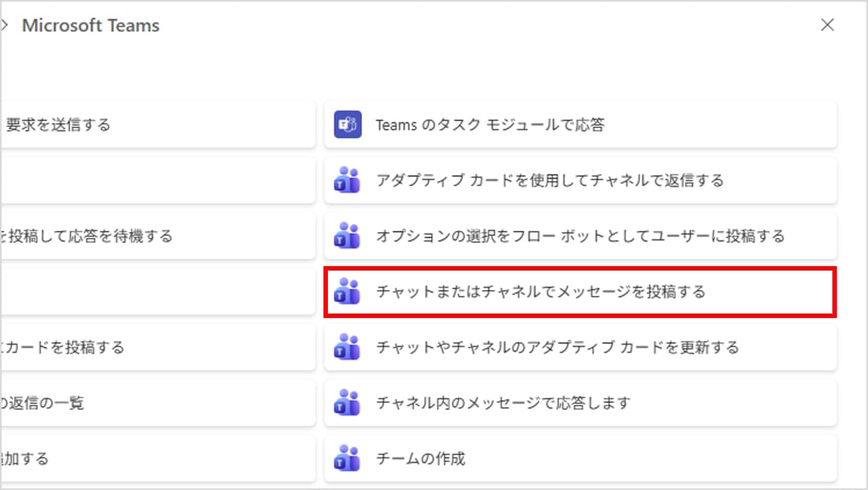868x490 pixels.
Task: Expand the chevron next to Microsoft Teams
Action: [4, 26]
